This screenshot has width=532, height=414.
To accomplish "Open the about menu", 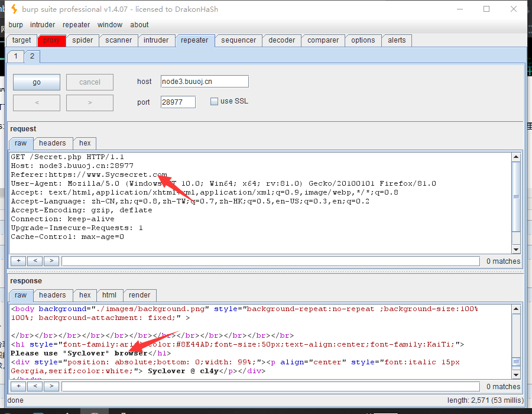I will point(140,25).
